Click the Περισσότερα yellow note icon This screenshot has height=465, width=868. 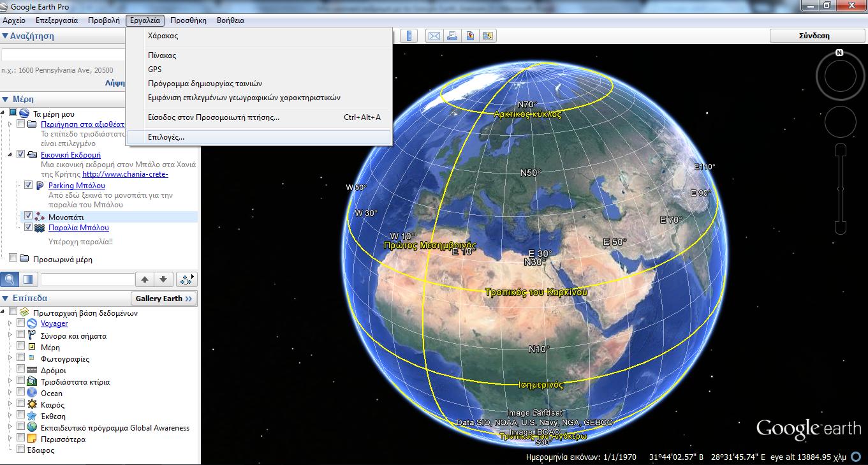[33, 439]
